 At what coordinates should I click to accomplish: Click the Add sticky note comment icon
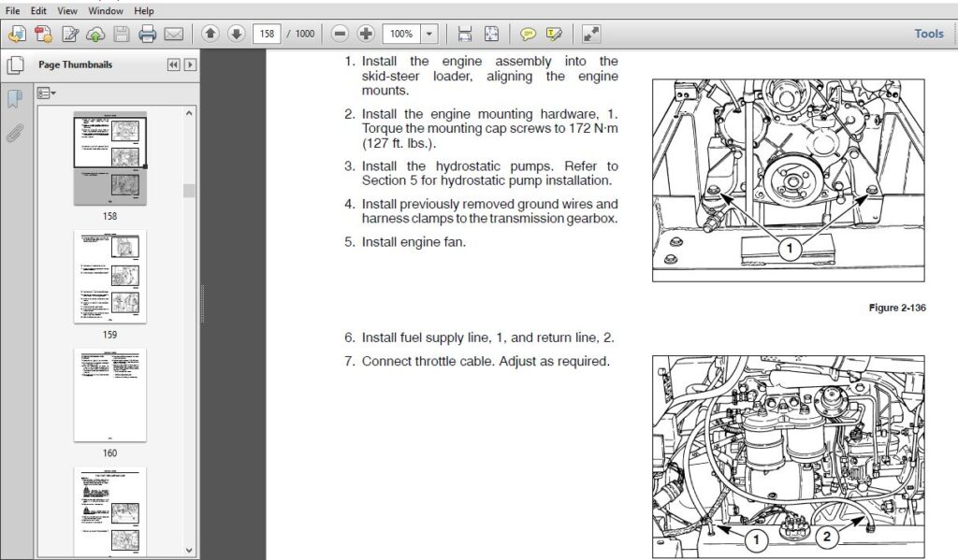tap(528, 35)
